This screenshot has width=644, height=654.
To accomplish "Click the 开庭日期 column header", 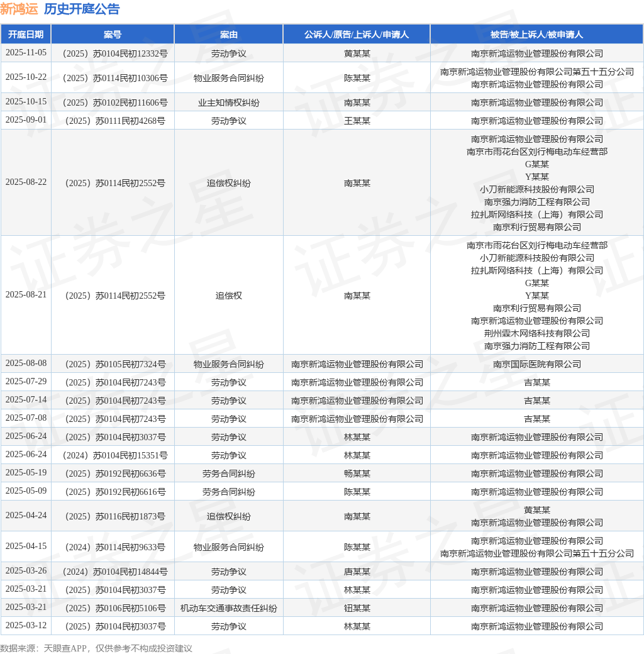I will tap(26, 34).
